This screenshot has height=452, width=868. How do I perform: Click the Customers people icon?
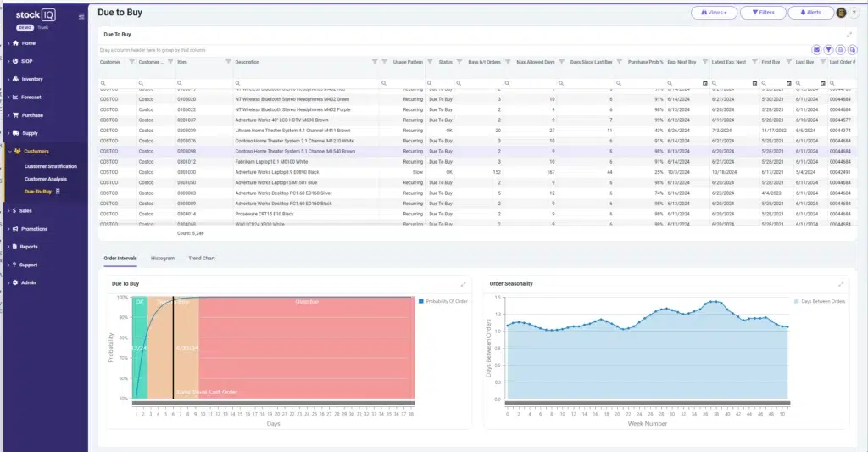point(18,151)
